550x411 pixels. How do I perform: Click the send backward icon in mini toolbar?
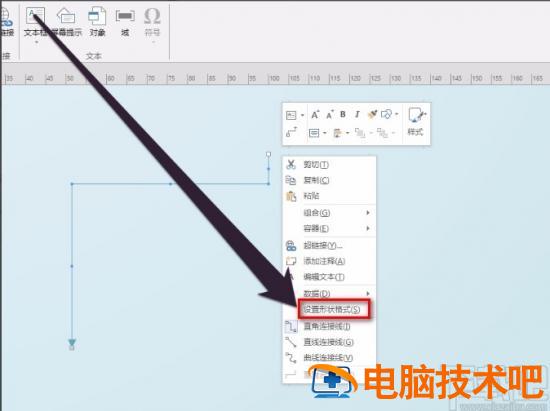[x=382, y=133]
